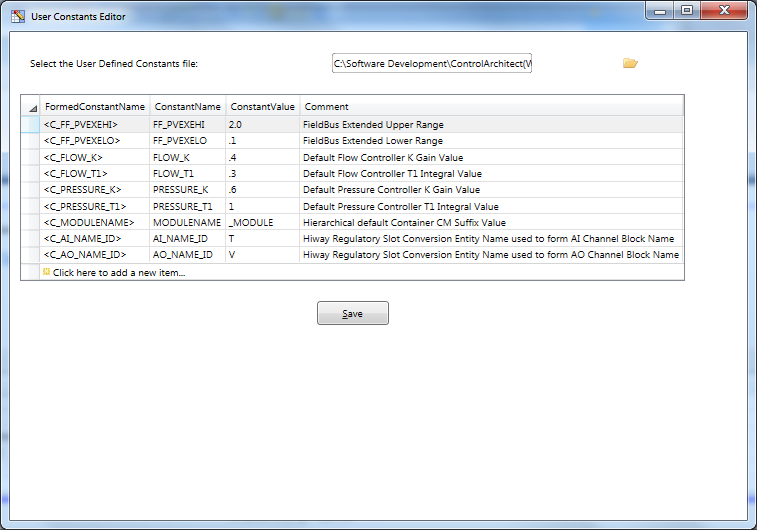Viewport: 757px width, 530px height.
Task: Click the new item star icon
Action: click(x=46, y=272)
